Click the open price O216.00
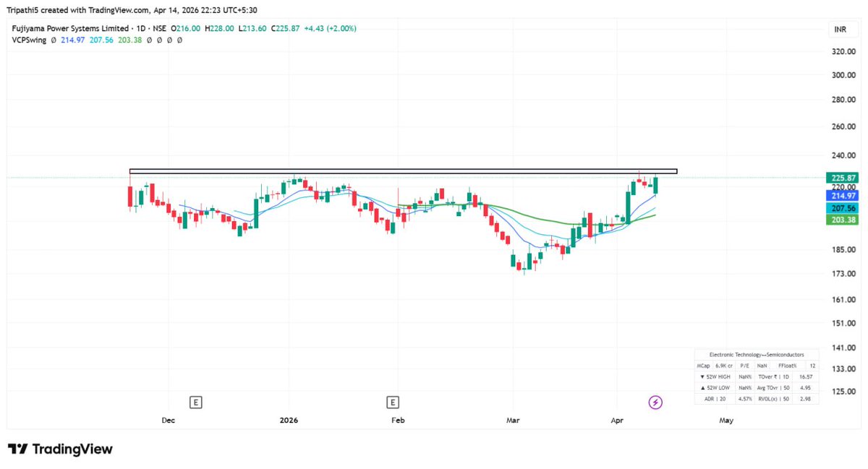The width and height of the screenshot is (868, 469). coord(187,29)
